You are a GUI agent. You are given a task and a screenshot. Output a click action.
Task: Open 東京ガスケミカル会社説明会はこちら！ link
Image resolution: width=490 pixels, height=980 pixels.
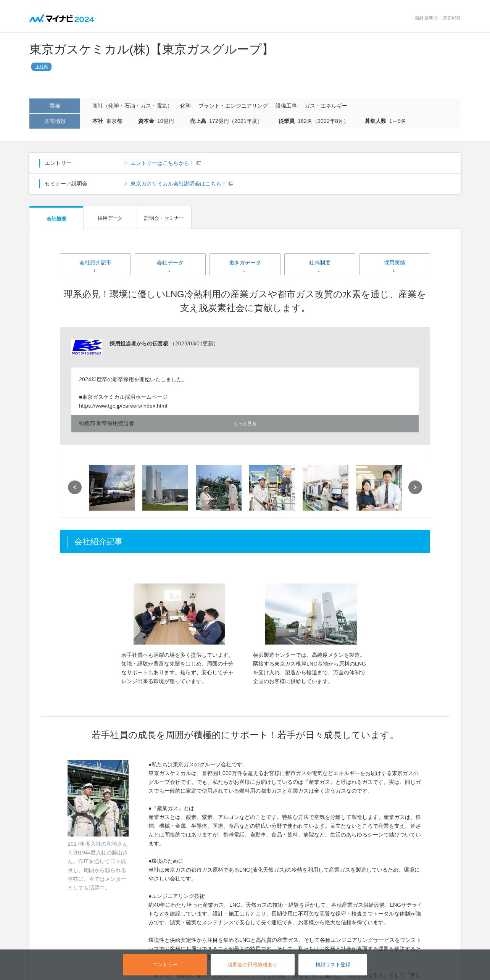coord(178,184)
